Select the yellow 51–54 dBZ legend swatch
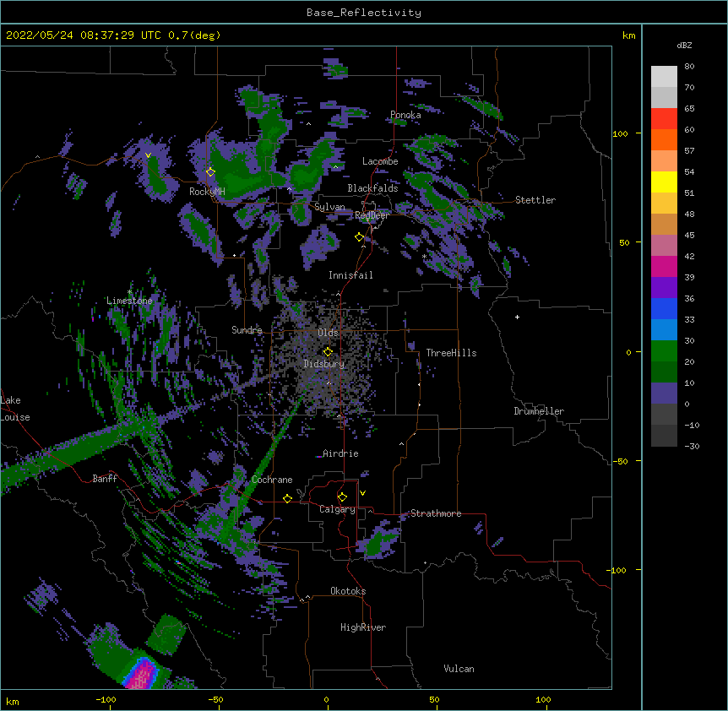The height and width of the screenshot is (711, 728). coord(664,182)
